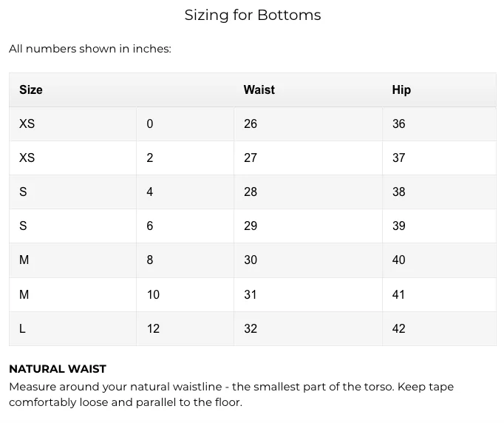This screenshot has width=504, height=423.
Task: Click waist value 30
Action: (x=251, y=260)
